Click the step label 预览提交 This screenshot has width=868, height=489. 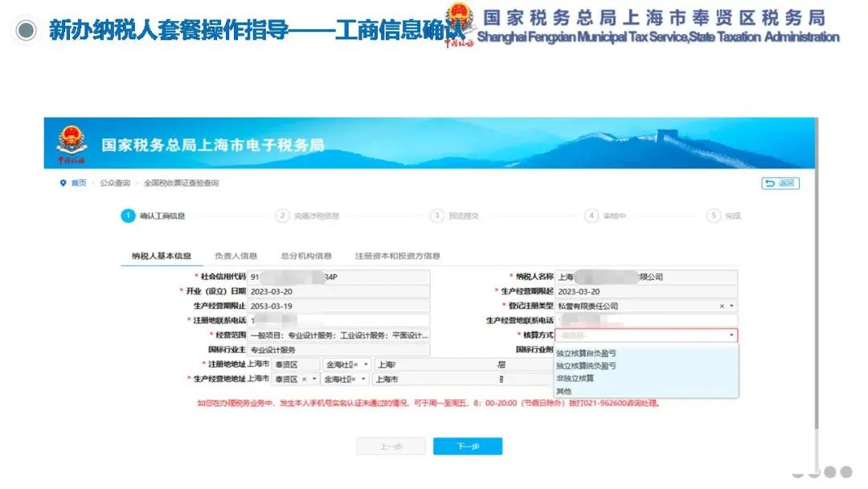pos(464,216)
